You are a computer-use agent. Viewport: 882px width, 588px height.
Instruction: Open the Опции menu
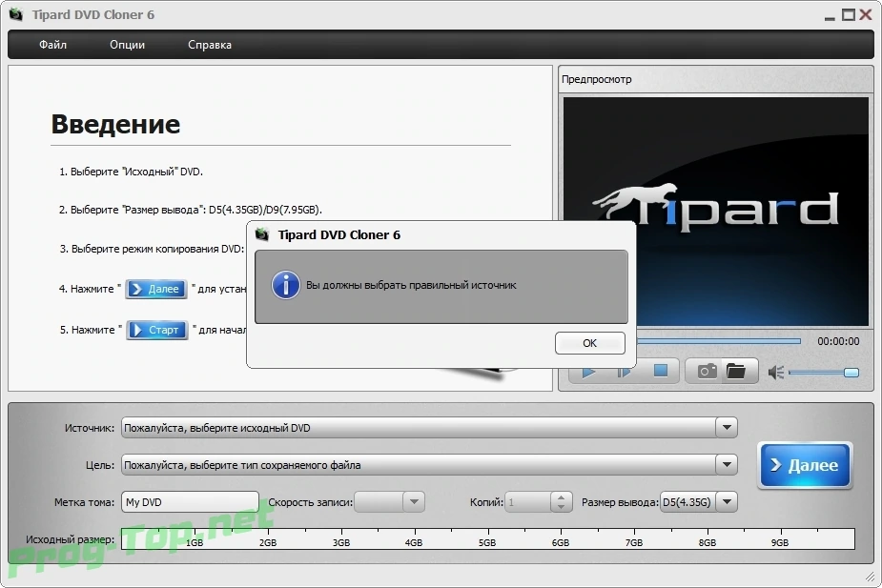tap(127, 45)
